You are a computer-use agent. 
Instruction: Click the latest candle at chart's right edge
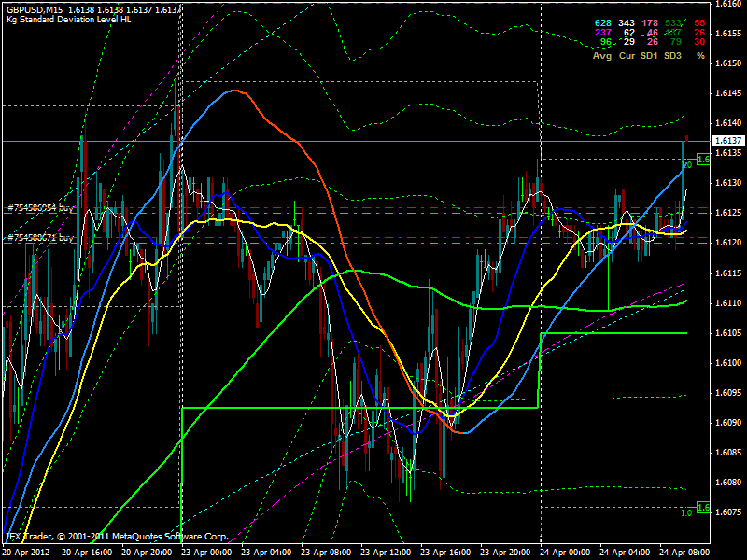[686, 138]
